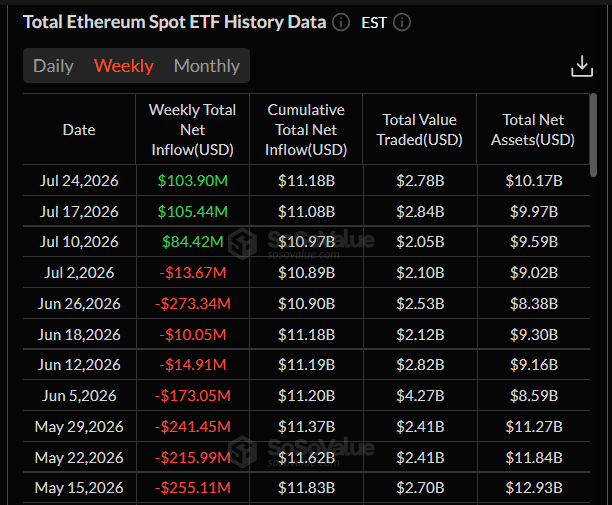Click the $103.90M inflow value
Viewport: 612px width, 505px height.
pyautogui.click(x=192, y=181)
